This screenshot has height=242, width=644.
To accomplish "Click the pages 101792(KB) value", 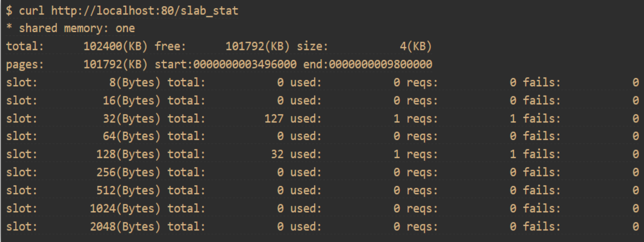I will tap(115, 64).
